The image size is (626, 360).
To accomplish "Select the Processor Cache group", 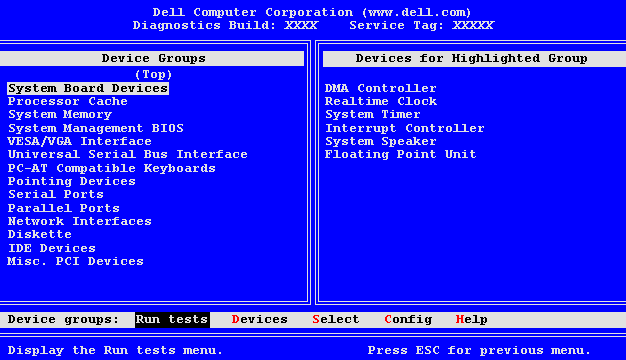I will (x=67, y=101).
